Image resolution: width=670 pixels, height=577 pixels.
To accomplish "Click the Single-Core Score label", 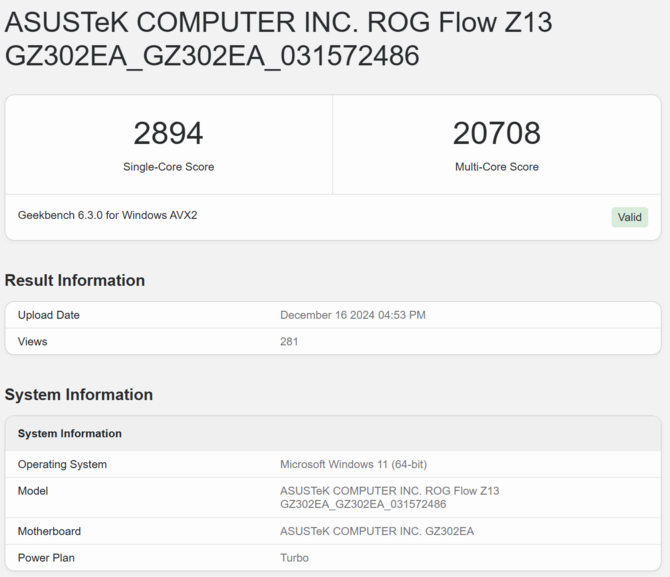I will pos(168,167).
